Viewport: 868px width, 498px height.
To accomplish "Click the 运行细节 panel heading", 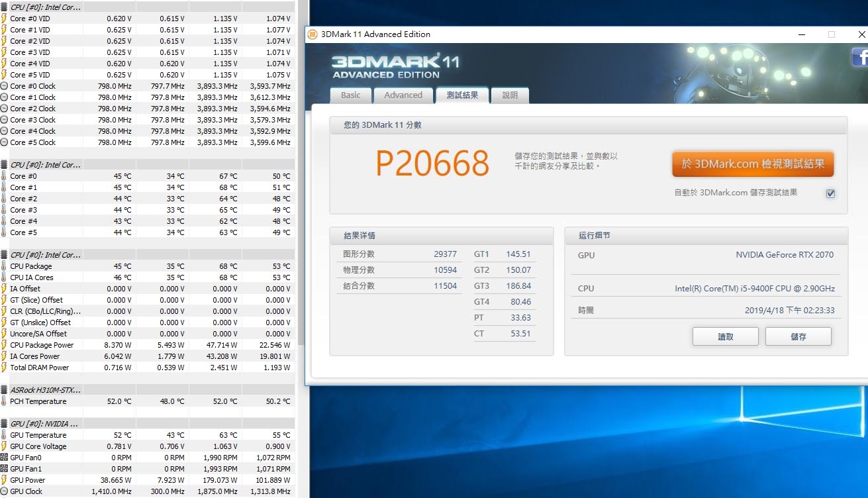I will (x=595, y=236).
